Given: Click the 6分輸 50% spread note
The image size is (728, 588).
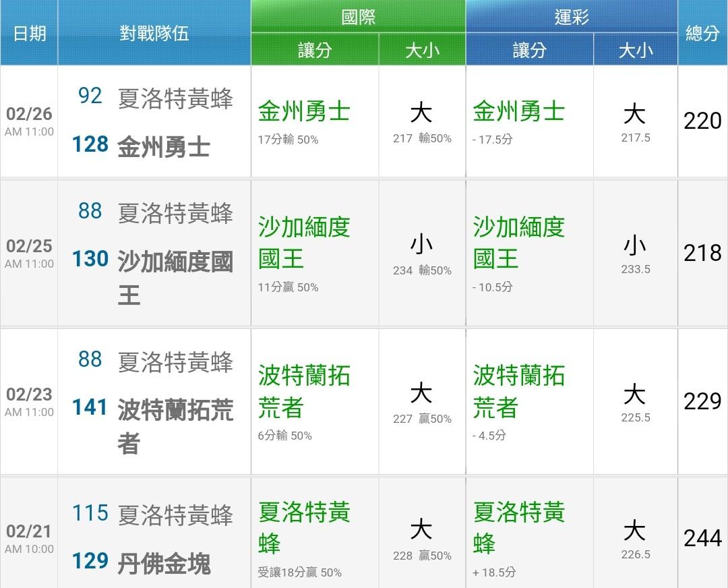Looking at the screenshot, I should point(284,435).
